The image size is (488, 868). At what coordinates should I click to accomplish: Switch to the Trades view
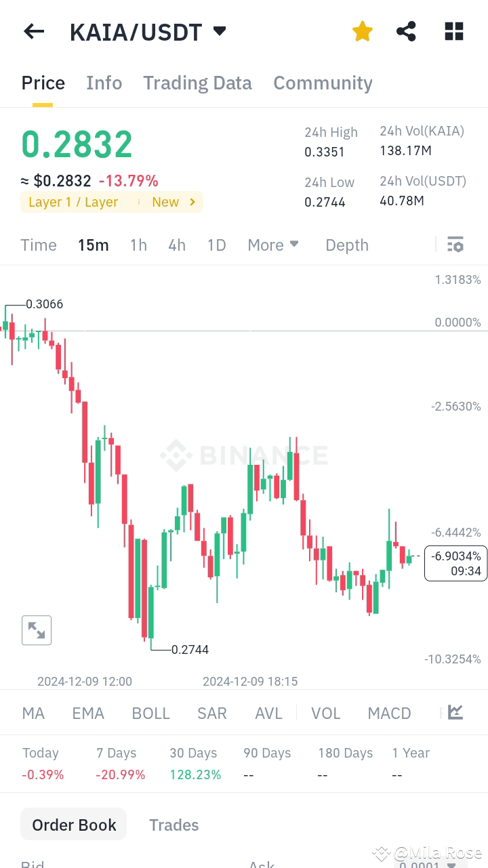[174, 825]
